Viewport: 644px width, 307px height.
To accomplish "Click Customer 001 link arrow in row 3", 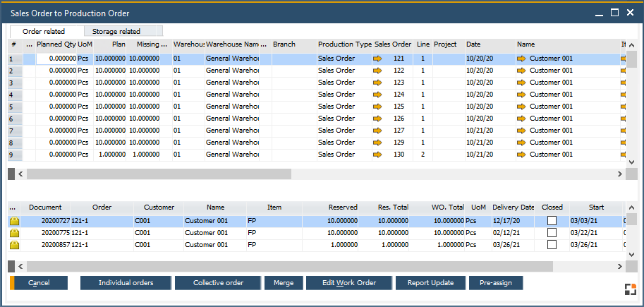I will click(521, 83).
